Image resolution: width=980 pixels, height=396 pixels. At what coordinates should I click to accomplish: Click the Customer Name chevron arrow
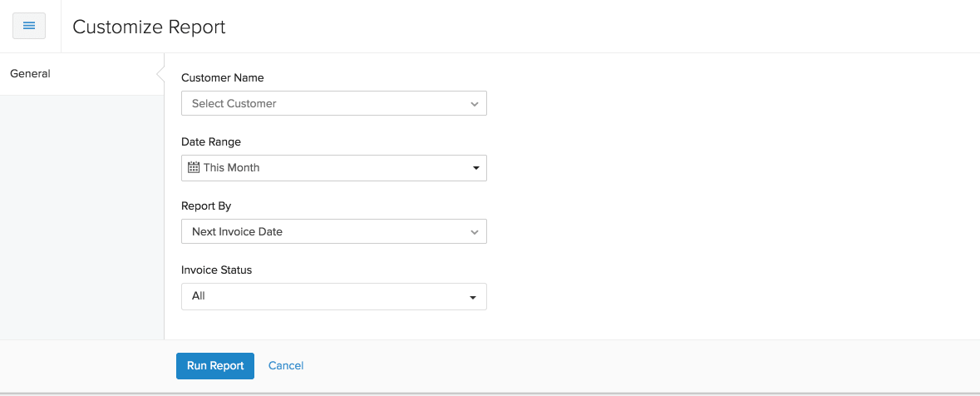(x=475, y=104)
